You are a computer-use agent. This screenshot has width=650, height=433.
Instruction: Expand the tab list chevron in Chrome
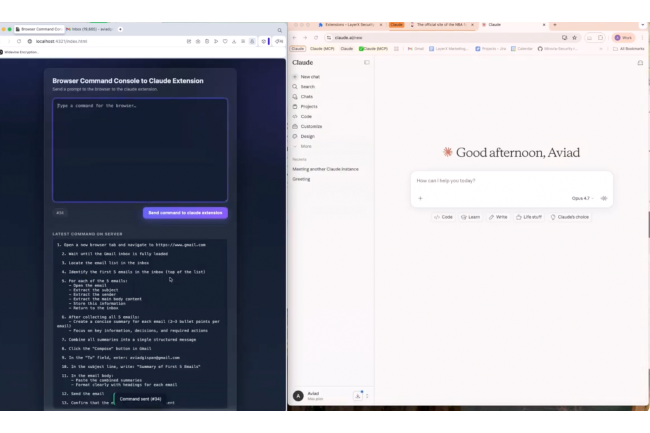[643, 25]
